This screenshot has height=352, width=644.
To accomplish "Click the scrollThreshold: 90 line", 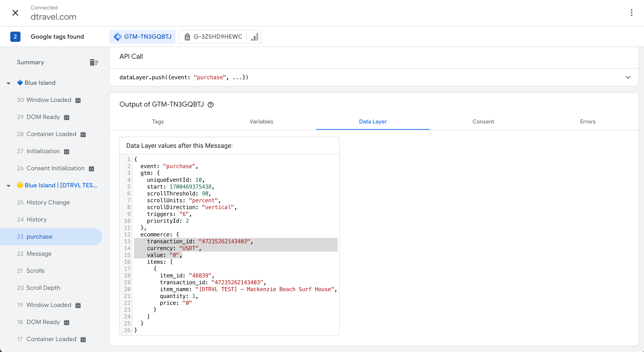I will click(x=179, y=193).
